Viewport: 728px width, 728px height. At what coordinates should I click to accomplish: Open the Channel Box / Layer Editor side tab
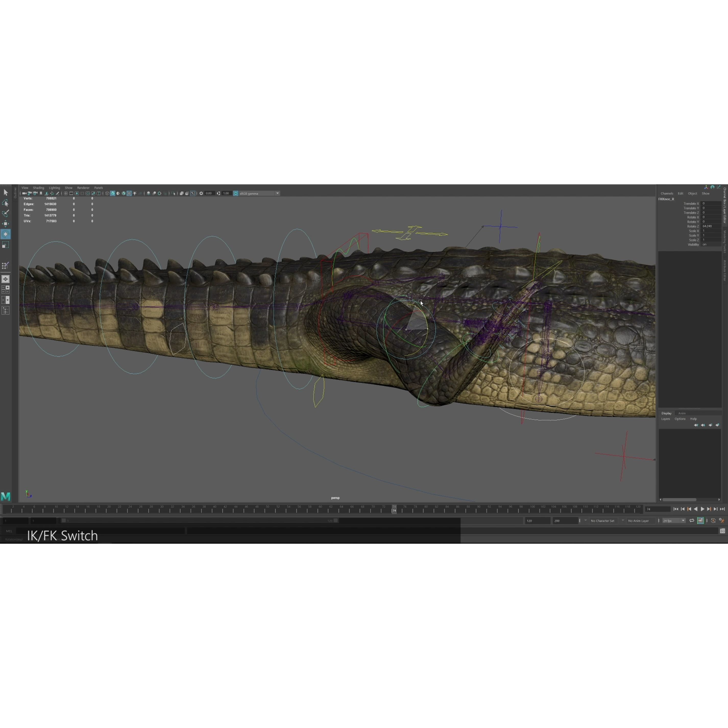coord(725,205)
